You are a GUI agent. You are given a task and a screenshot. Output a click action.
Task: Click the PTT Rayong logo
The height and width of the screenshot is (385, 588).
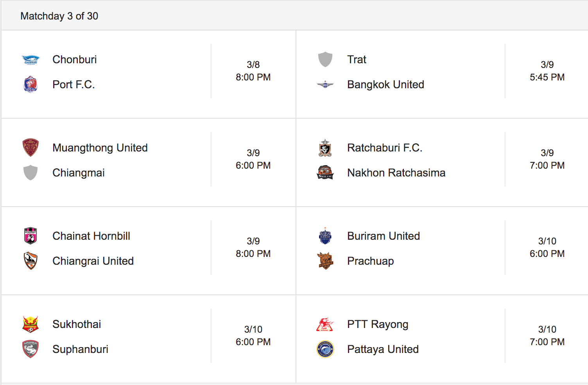coord(325,324)
